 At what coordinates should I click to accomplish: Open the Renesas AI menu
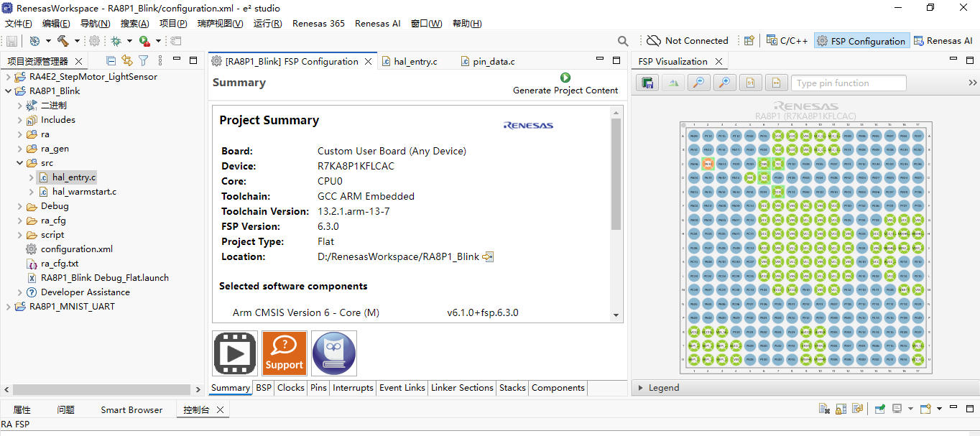coord(377,23)
